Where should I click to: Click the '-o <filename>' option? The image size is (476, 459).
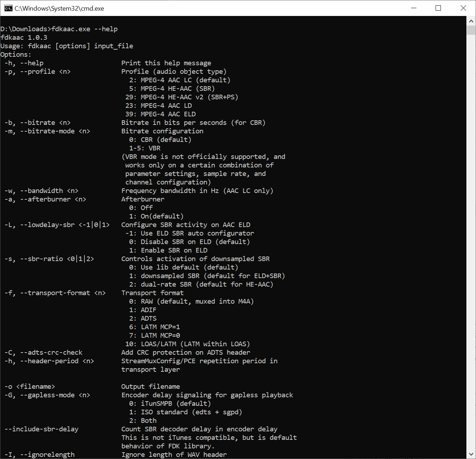click(x=30, y=387)
